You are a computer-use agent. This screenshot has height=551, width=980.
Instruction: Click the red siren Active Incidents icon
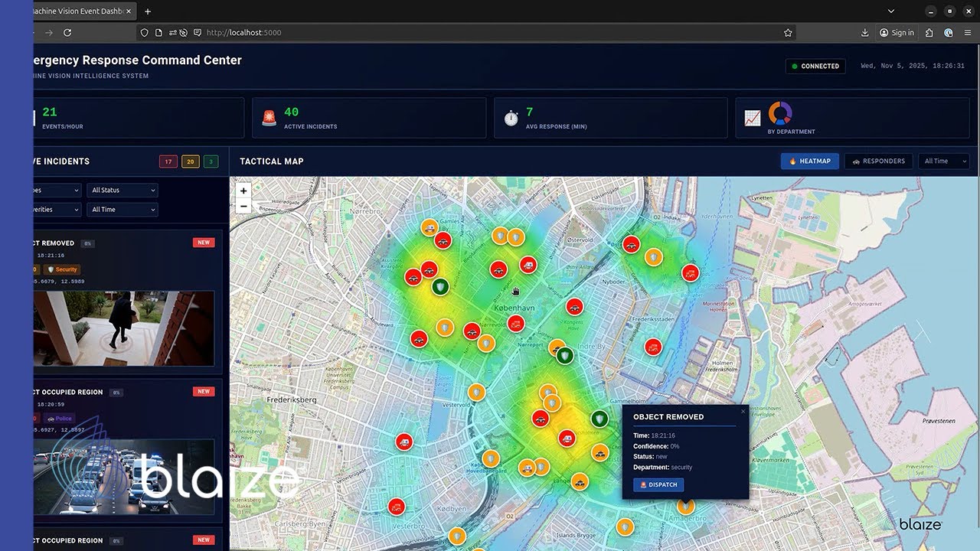pyautogui.click(x=269, y=118)
